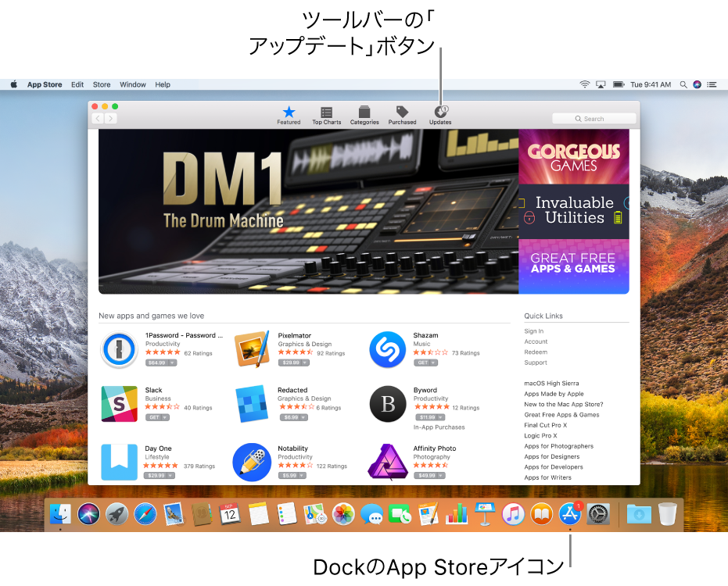Open the Support quick link
Screen dimensions: 728x586
tap(536, 363)
